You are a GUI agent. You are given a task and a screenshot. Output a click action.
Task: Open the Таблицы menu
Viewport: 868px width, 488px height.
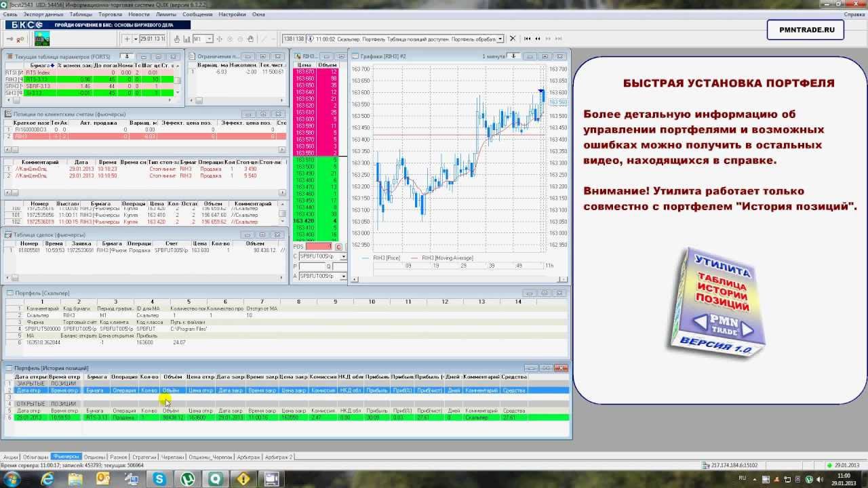tap(81, 14)
